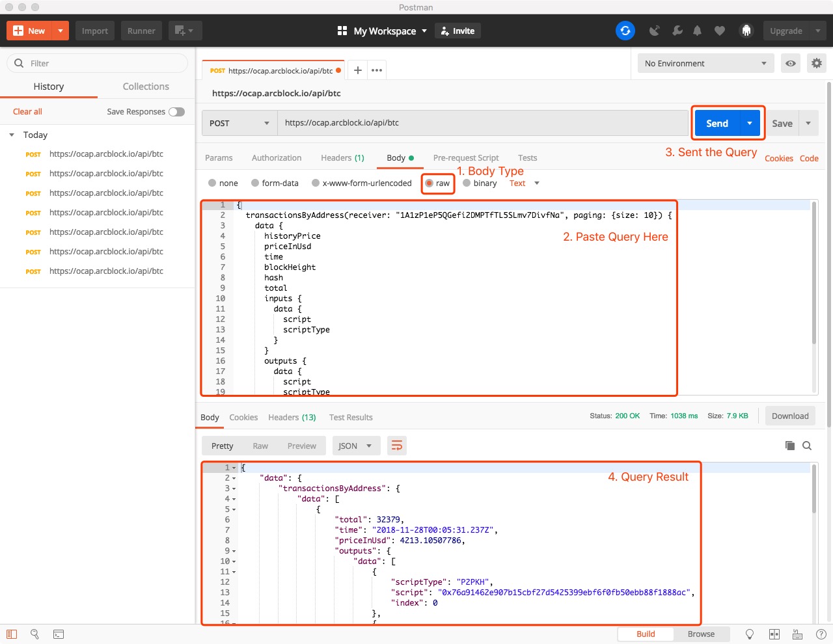
Task: Search the response body icon
Action: point(807,446)
